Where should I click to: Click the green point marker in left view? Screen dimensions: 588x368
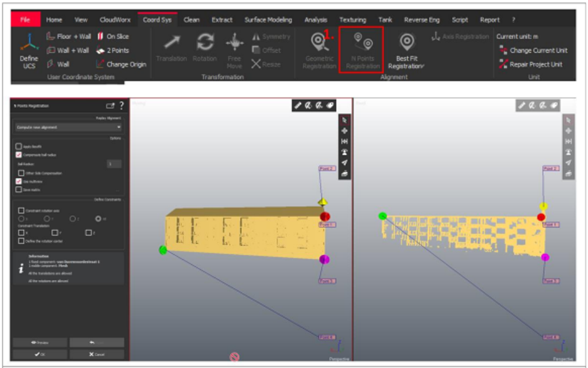[163, 250]
